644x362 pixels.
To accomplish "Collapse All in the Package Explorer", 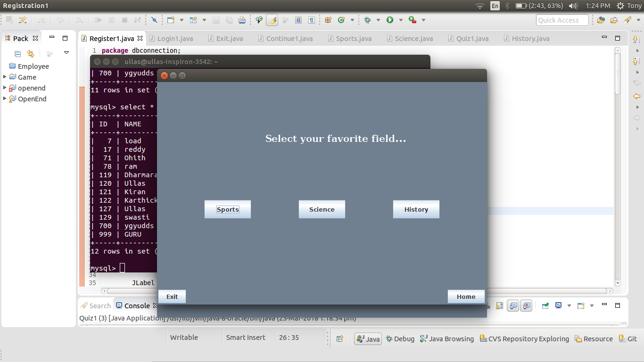I will (17, 53).
